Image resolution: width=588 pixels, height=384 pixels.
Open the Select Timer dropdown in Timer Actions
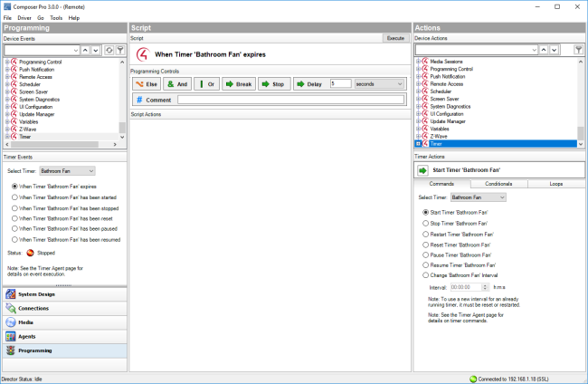479,197
